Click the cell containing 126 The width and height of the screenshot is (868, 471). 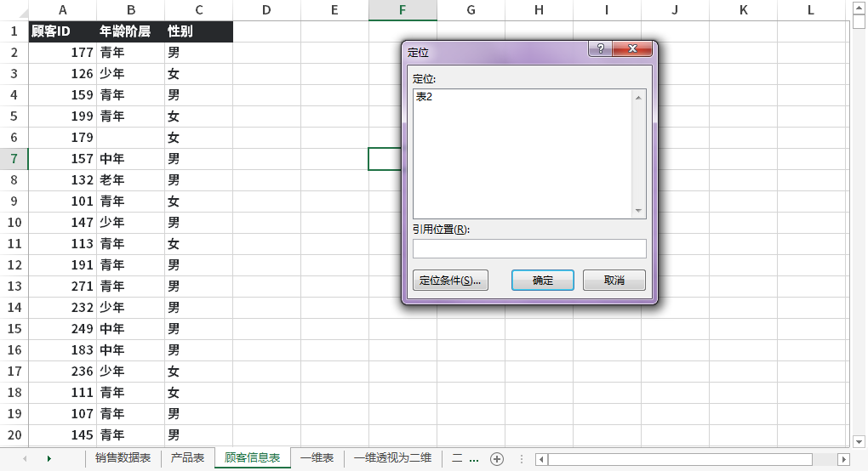[x=63, y=74]
